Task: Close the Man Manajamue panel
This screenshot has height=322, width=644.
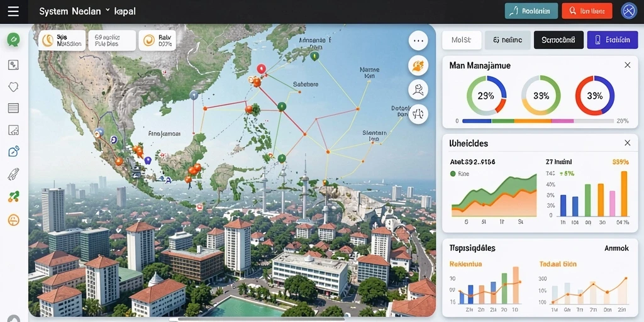Action: tap(627, 65)
